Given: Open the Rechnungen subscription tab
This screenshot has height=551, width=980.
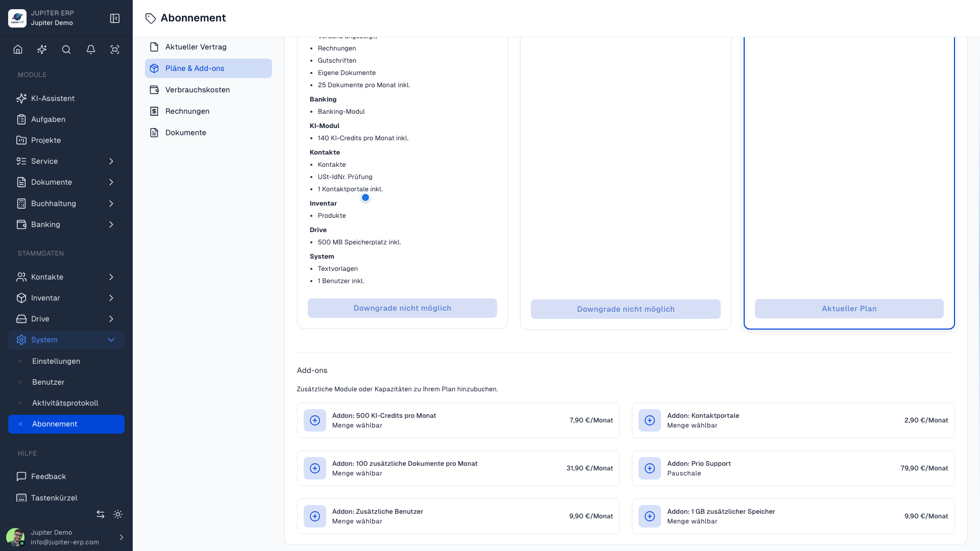Looking at the screenshot, I should click(x=208, y=111).
